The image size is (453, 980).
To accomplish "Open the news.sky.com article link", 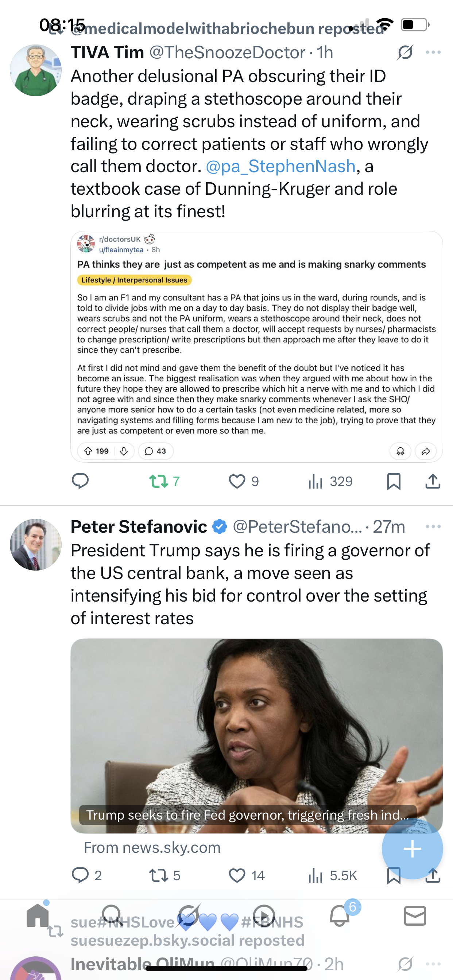I will point(152,848).
